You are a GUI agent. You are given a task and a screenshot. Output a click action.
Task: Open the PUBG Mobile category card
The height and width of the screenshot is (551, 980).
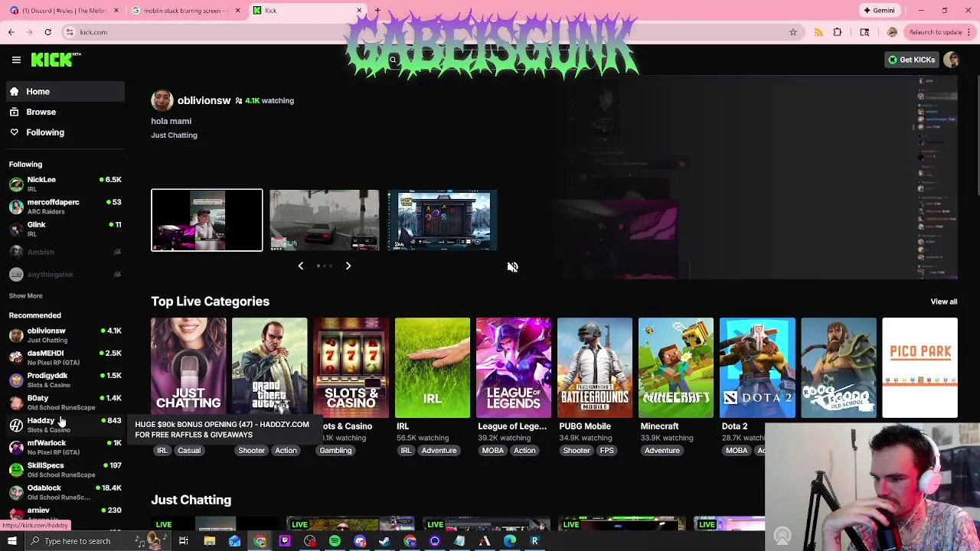click(595, 368)
